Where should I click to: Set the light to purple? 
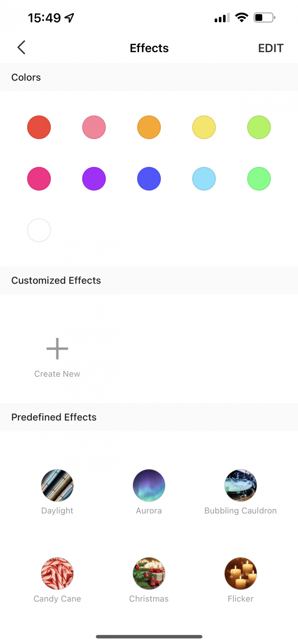(94, 179)
